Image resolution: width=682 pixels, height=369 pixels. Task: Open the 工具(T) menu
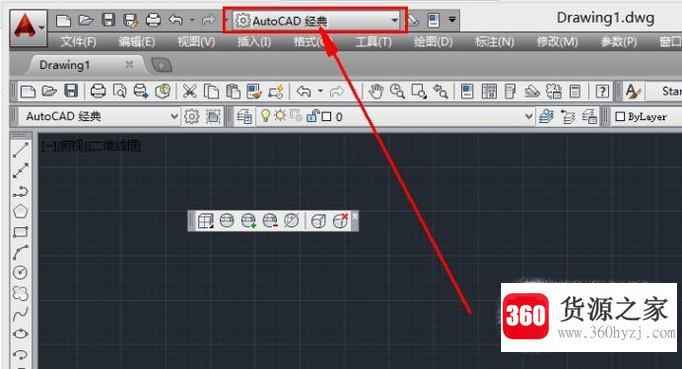point(373,42)
